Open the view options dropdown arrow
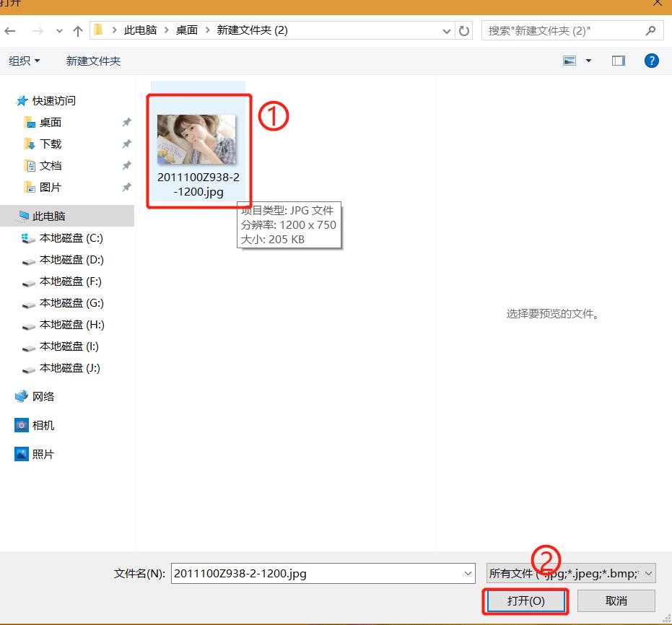The image size is (672, 625). [x=588, y=61]
